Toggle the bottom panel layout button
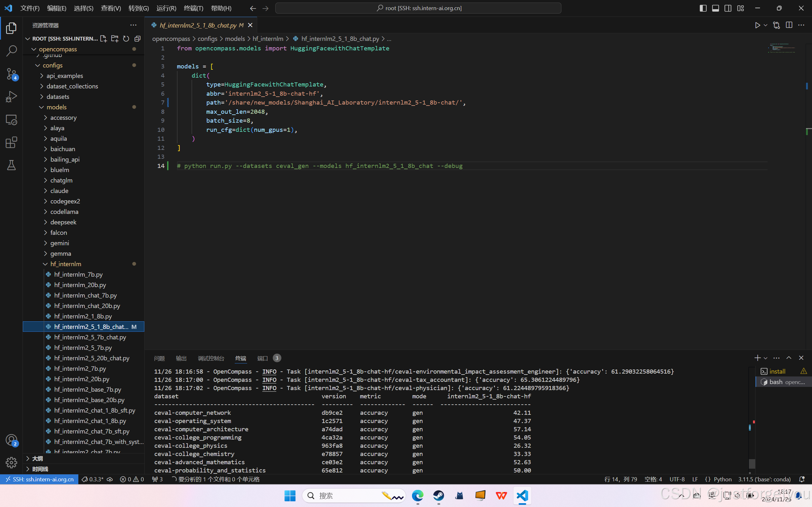812x507 pixels. coord(715,8)
